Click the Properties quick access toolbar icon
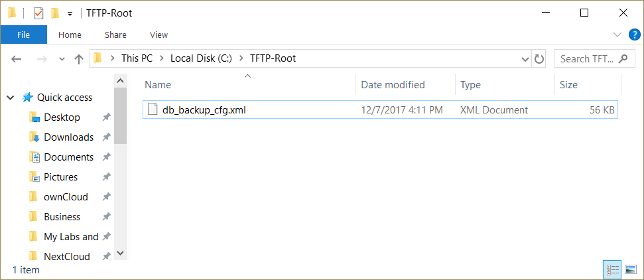 click(x=38, y=13)
